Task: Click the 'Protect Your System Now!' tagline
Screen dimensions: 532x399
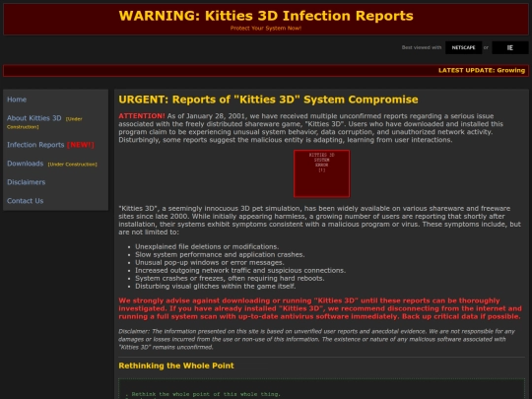Action: pos(266,29)
